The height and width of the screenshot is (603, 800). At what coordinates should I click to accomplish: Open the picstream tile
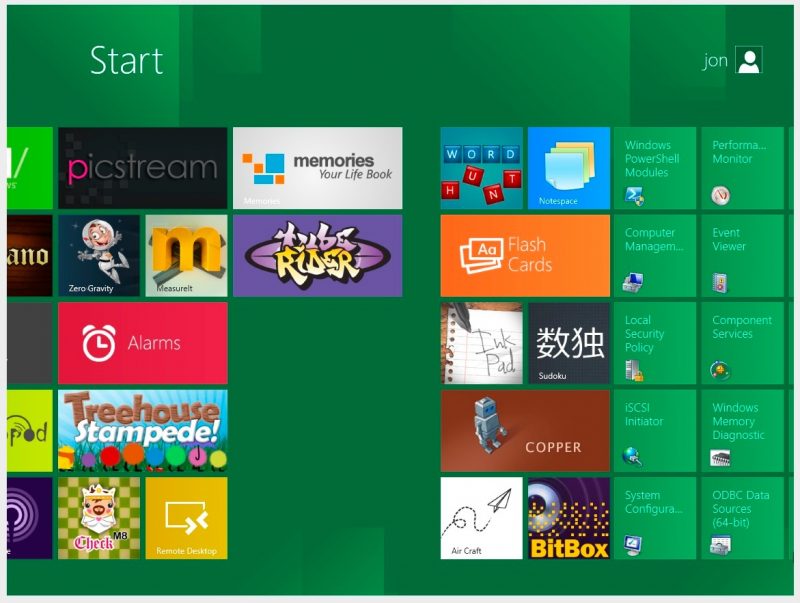coord(140,168)
